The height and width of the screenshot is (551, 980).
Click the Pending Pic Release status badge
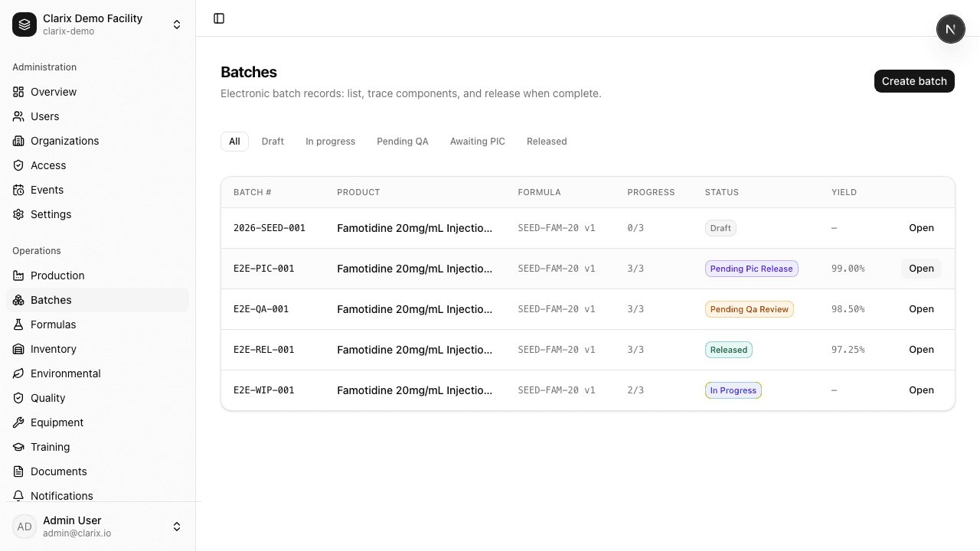[x=751, y=269]
